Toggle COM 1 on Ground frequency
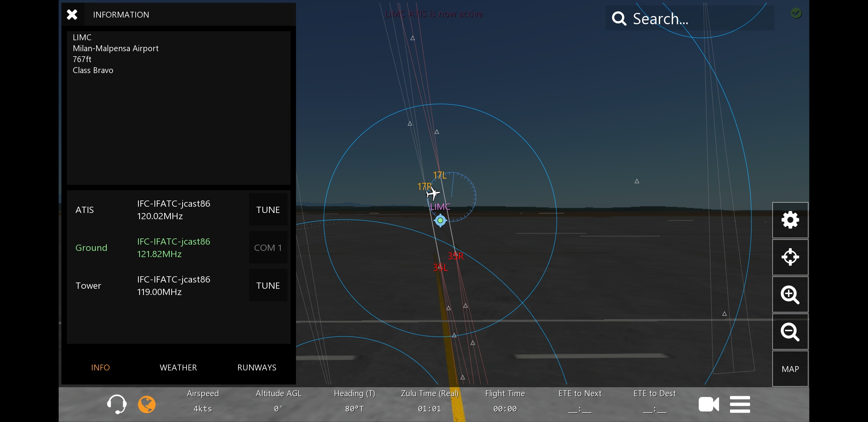Screen dimensions: 868x422 (268, 248)
